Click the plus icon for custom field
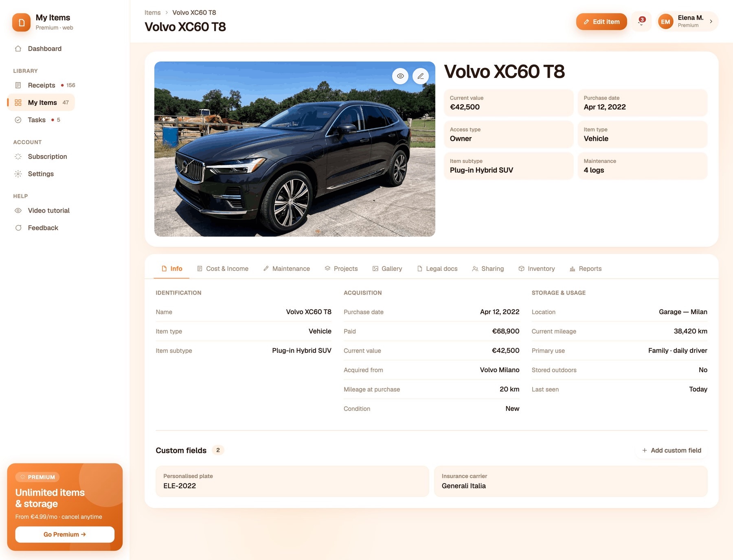Viewport: 733px width, 560px height. [x=645, y=450]
